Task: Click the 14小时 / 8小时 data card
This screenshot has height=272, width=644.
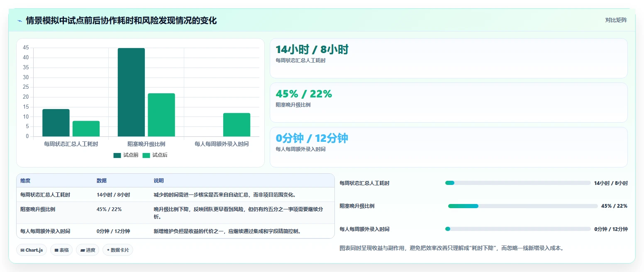Action: (x=449, y=58)
